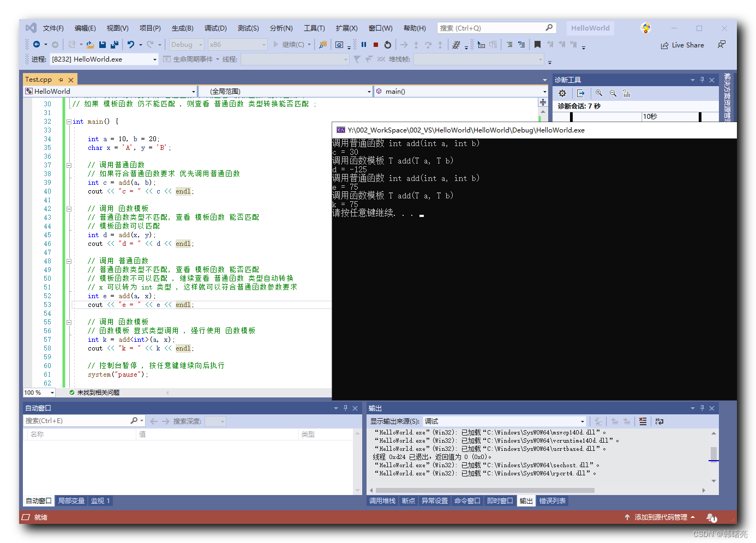Switch to the 调用堆栈 tab
Viewport: 756px width, 543px height.
pyautogui.click(x=382, y=501)
